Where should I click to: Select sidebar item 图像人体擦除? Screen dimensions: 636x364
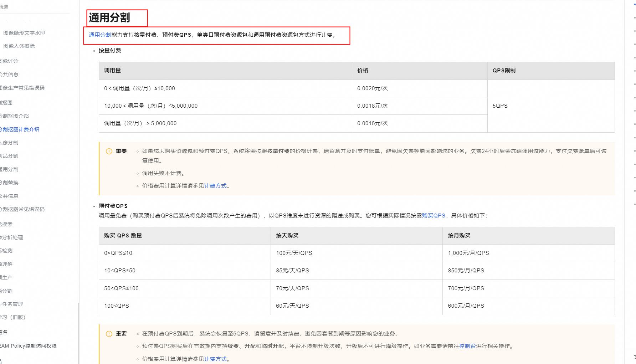click(19, 46)
